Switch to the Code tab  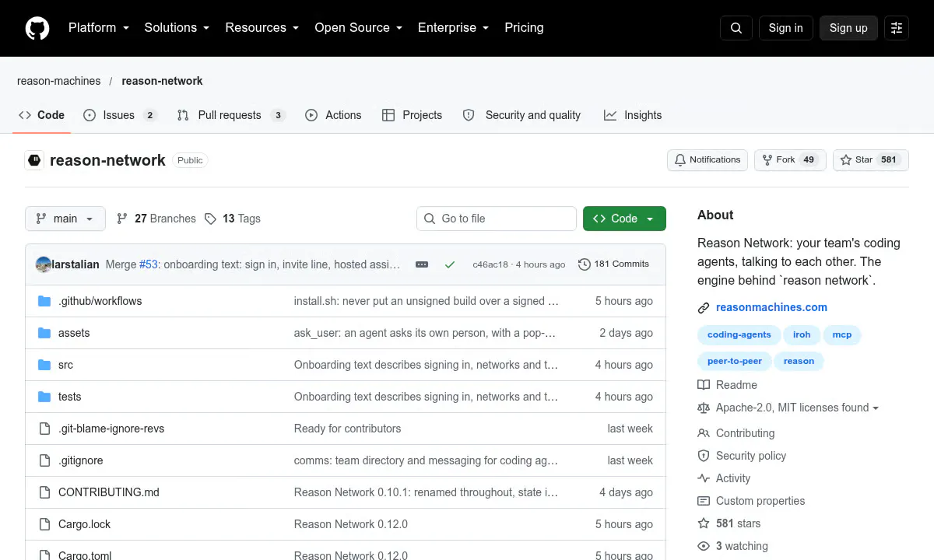point(42,115)
